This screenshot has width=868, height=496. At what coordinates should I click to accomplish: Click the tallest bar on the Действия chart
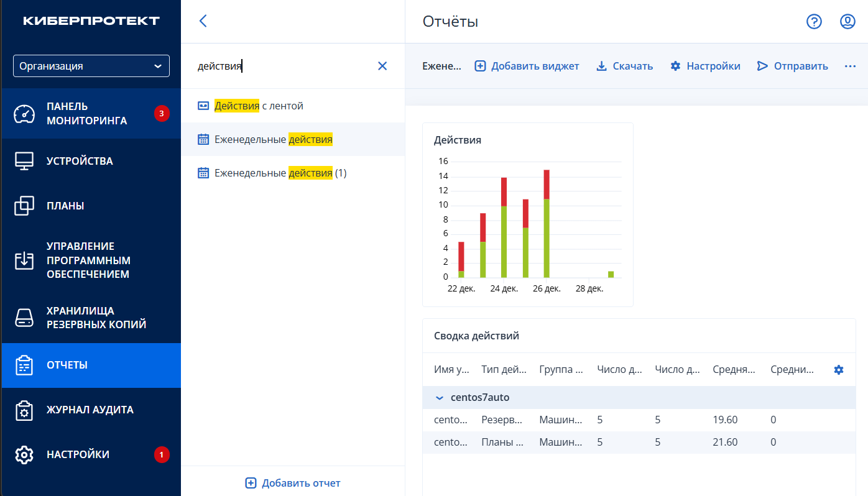(x=547, y=224)
